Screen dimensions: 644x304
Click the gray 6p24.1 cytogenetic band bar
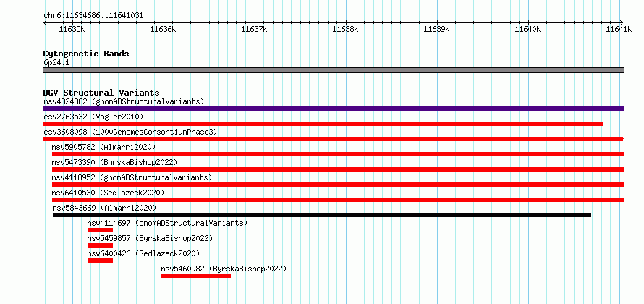[x=333, y=70]
